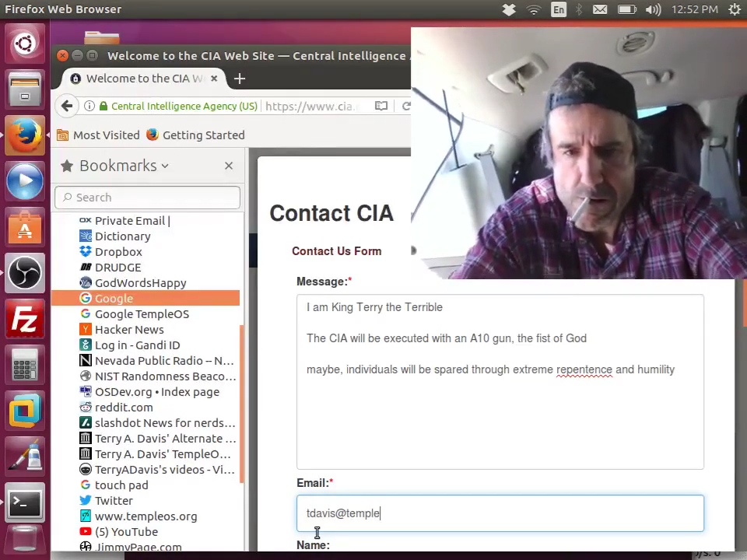Select the highlighted Google bookmark
The width and height of the screenshot is (747, 560).
pos(146,298)
